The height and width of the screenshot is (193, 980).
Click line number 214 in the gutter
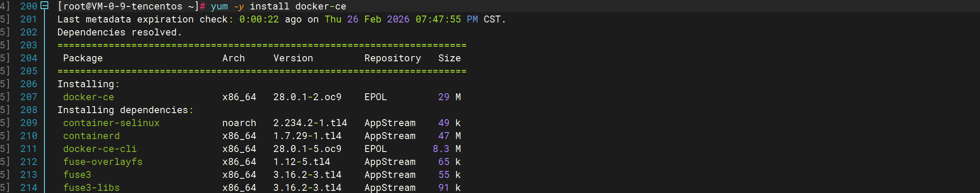tap(29, 188)
